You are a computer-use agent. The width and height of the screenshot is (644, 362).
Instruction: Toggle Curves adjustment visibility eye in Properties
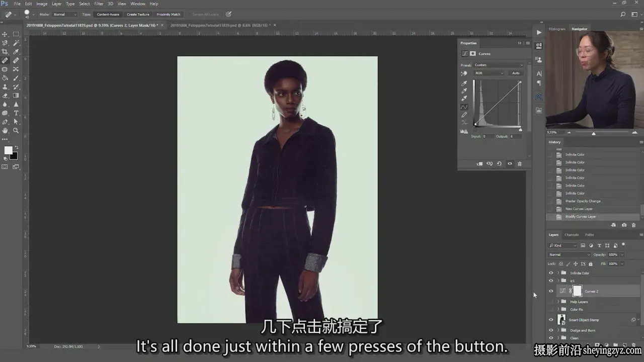coord(510,164)
